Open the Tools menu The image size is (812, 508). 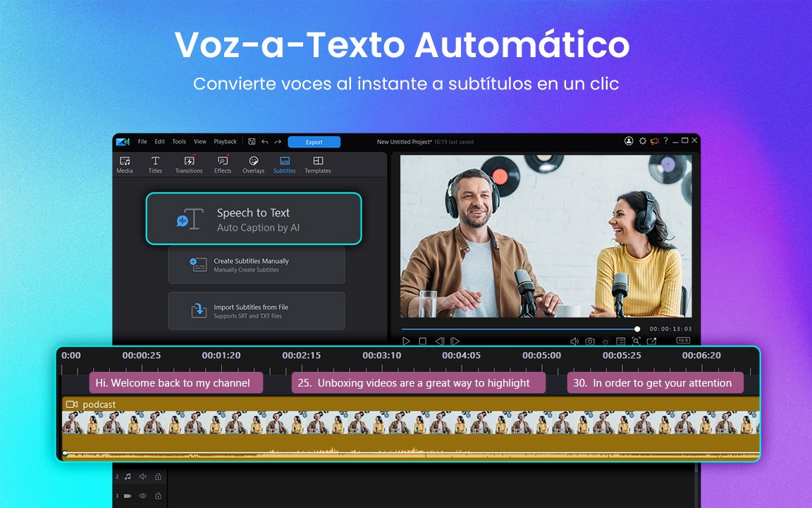point(179,142)
